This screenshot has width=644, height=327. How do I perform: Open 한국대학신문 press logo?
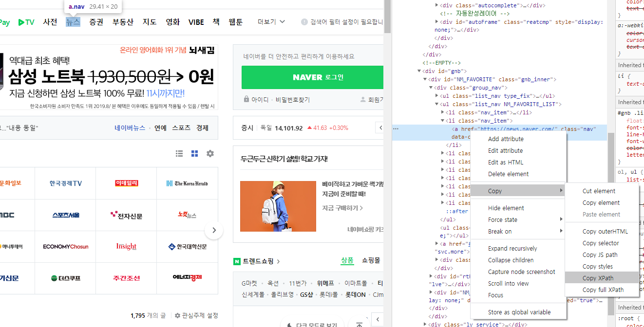pos(187,247)
